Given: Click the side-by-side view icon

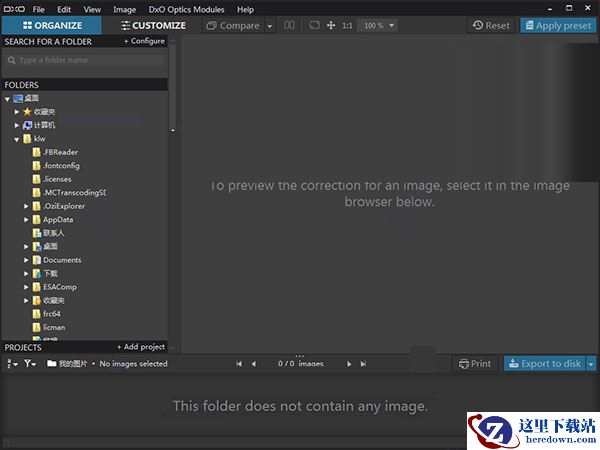Looking at the screenshot, I should pyautogui.click(x=289, y=25).
